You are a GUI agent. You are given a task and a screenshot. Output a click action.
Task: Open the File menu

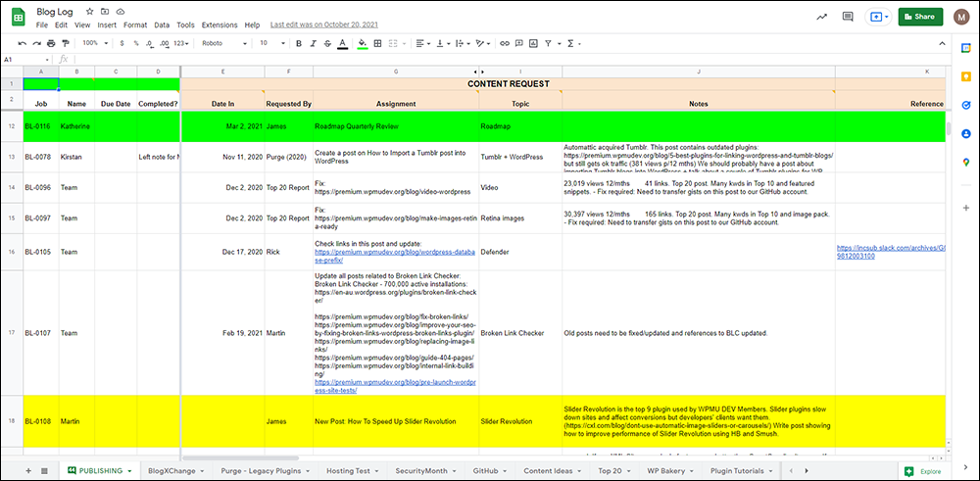point(42,25)
